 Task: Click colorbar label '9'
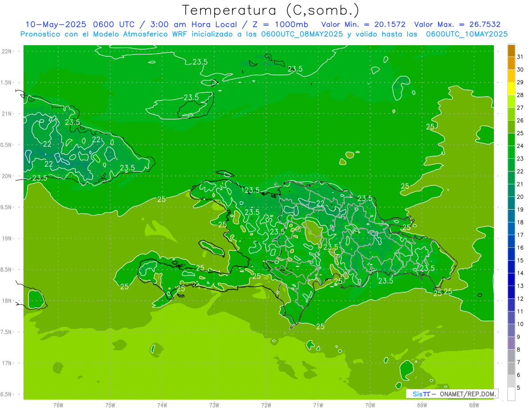[519, 337]
